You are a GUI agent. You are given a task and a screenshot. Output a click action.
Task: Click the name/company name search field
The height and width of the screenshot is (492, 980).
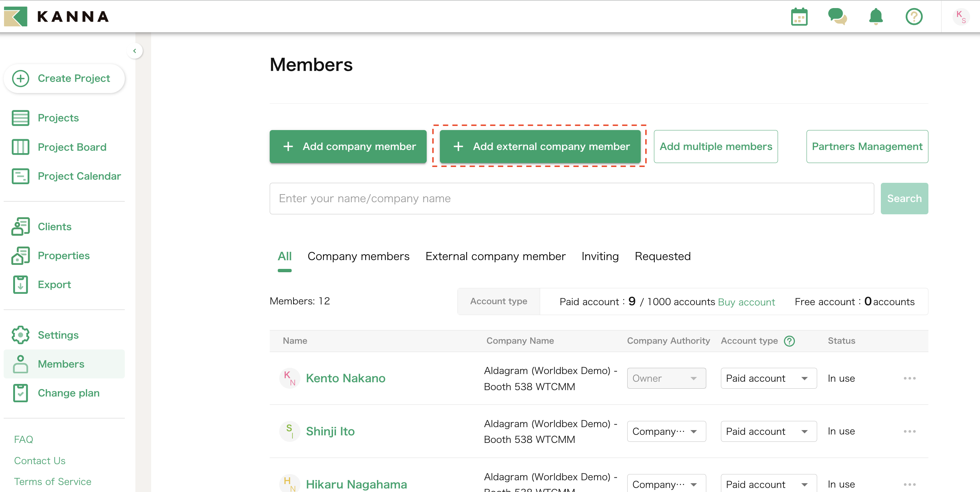pos(571,199)
